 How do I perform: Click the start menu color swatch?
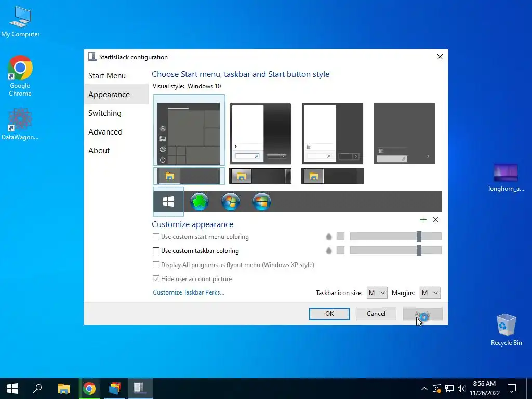coord(341,236)
